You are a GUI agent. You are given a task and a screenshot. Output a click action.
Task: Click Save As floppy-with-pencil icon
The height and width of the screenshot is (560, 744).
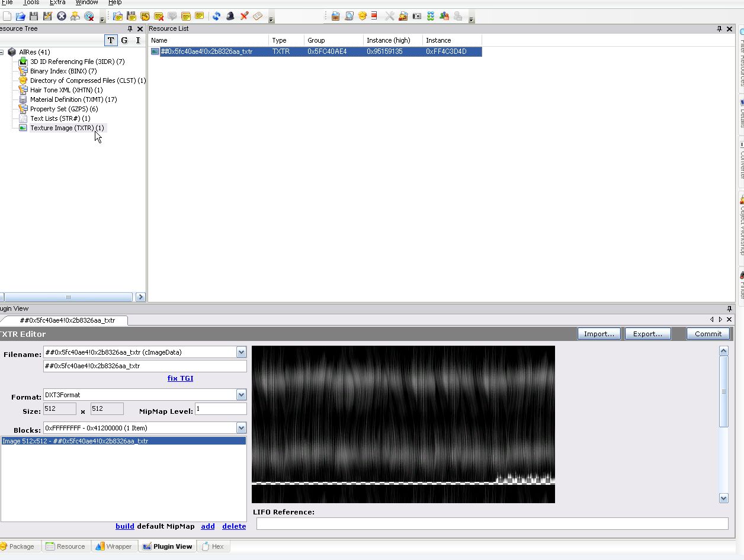tap(47, 16)
